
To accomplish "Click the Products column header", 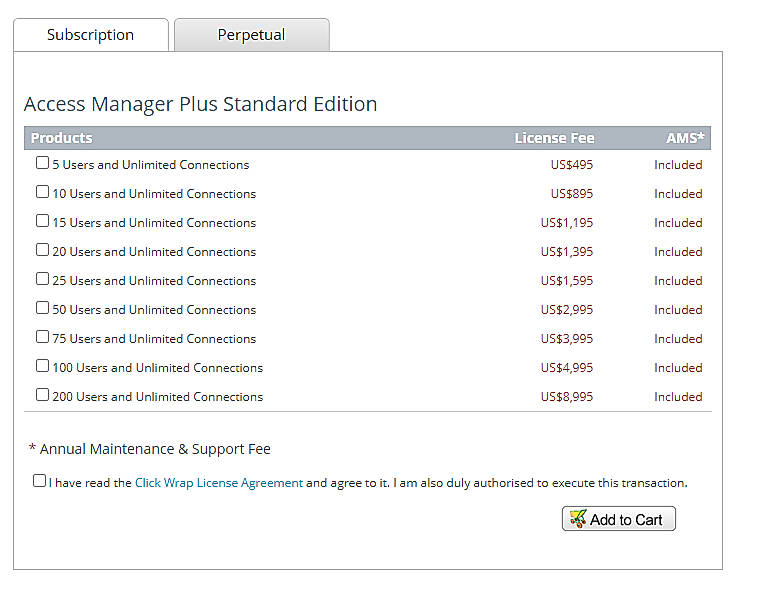I will [61, 138].
